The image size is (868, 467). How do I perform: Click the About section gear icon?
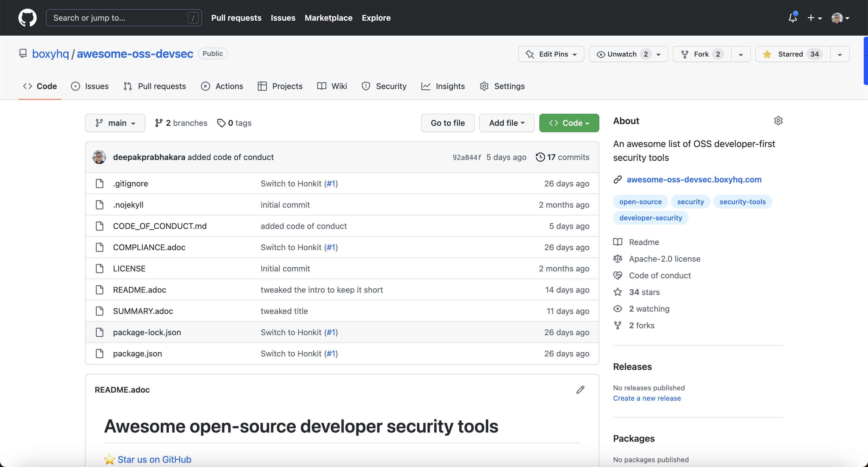[x=778, y=121]
